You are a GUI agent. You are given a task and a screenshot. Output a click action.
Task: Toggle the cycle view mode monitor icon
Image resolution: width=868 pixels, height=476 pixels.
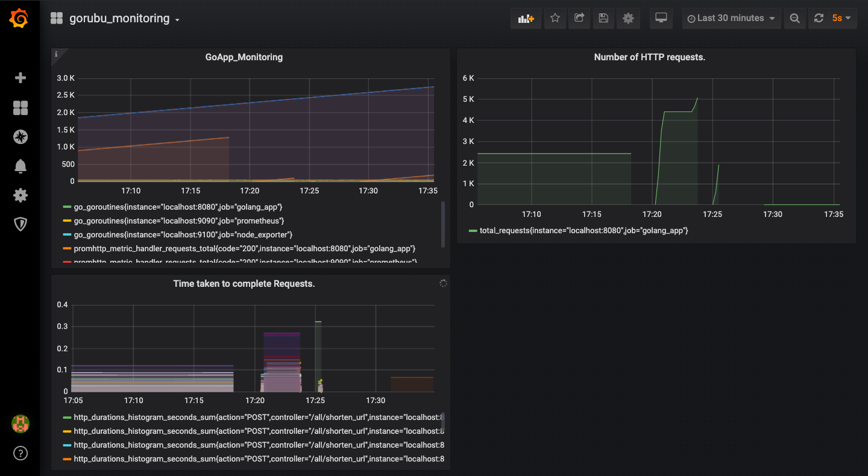(661, 18)
